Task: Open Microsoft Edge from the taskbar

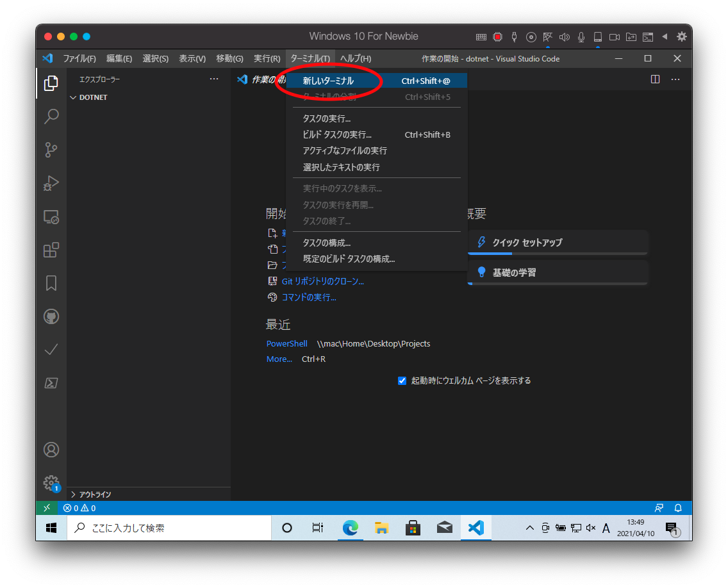Action: coord(350,528)
